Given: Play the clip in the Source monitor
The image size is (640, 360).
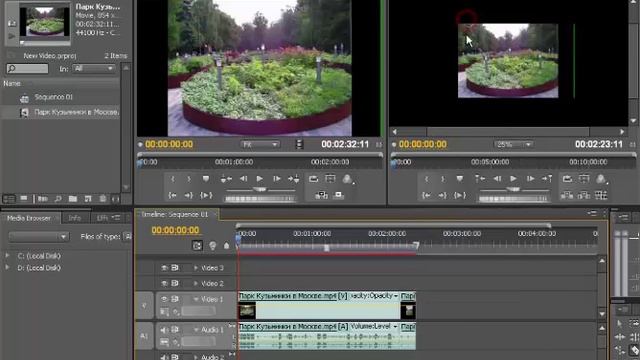Looking at the screenshot, I should click(x=260, y=179).
